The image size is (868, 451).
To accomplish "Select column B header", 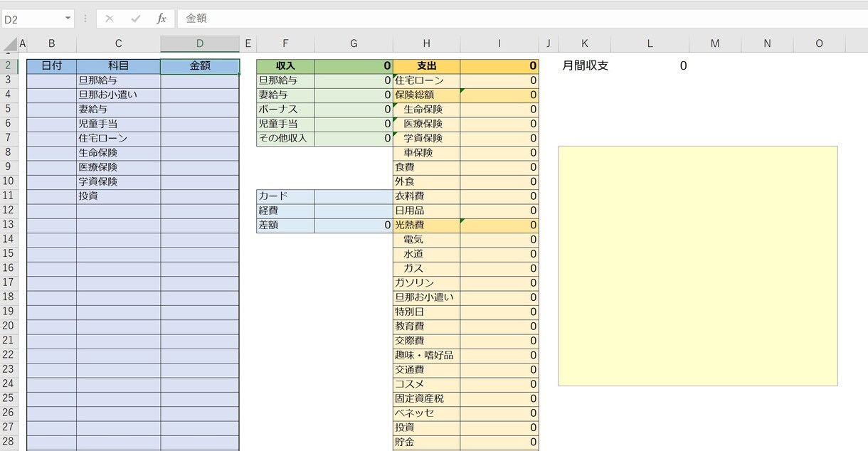I will click(51, 44).
